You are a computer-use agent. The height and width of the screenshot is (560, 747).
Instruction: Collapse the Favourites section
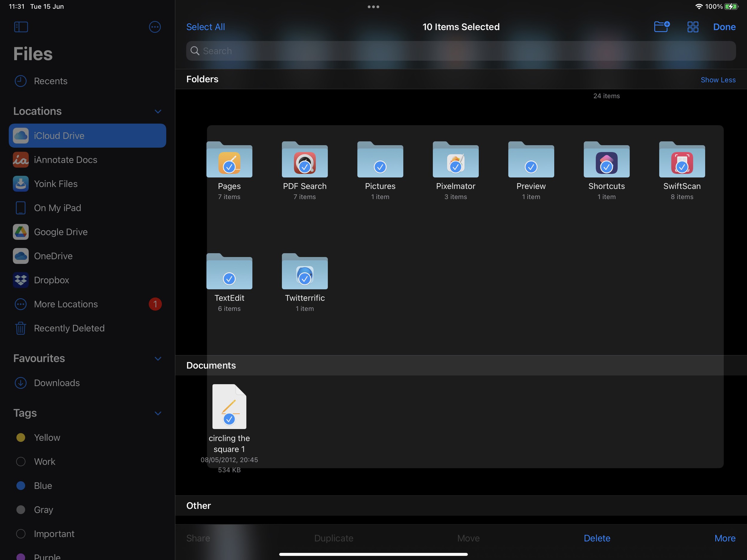click(158, 358)
